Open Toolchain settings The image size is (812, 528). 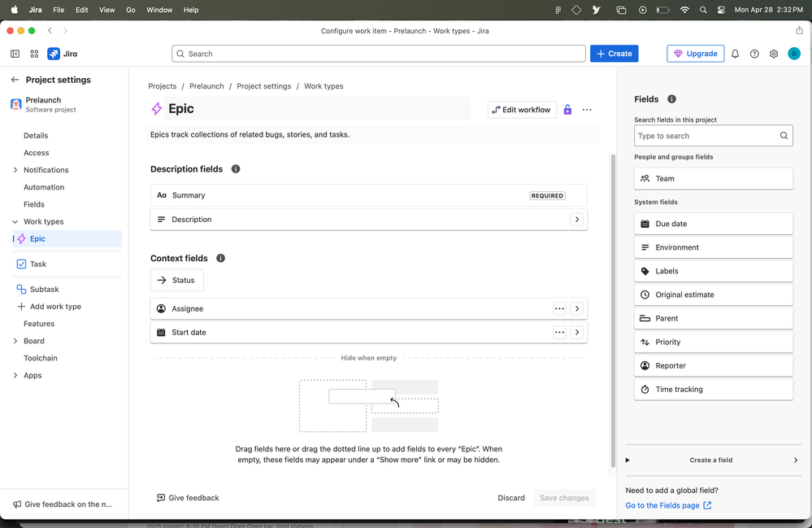point(41,359)
